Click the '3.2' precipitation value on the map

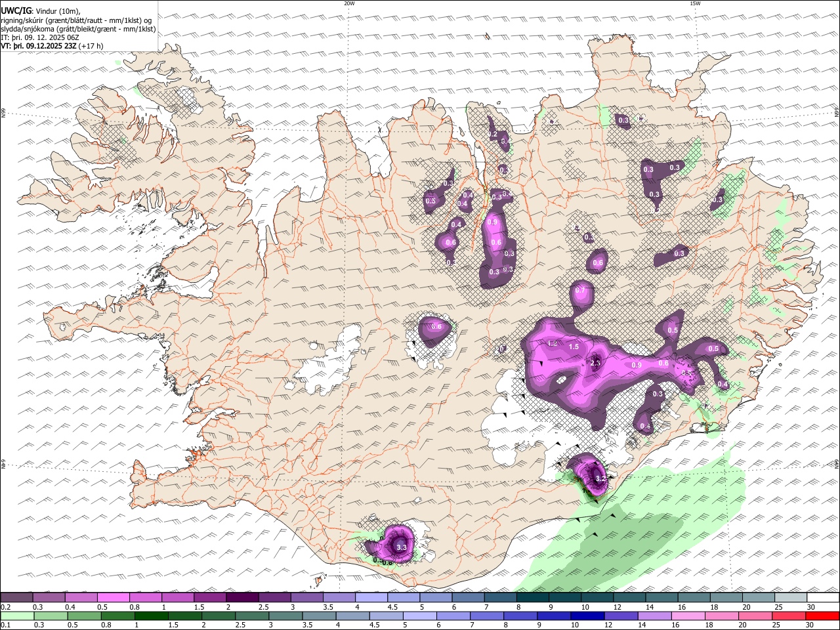pos(600,479)
